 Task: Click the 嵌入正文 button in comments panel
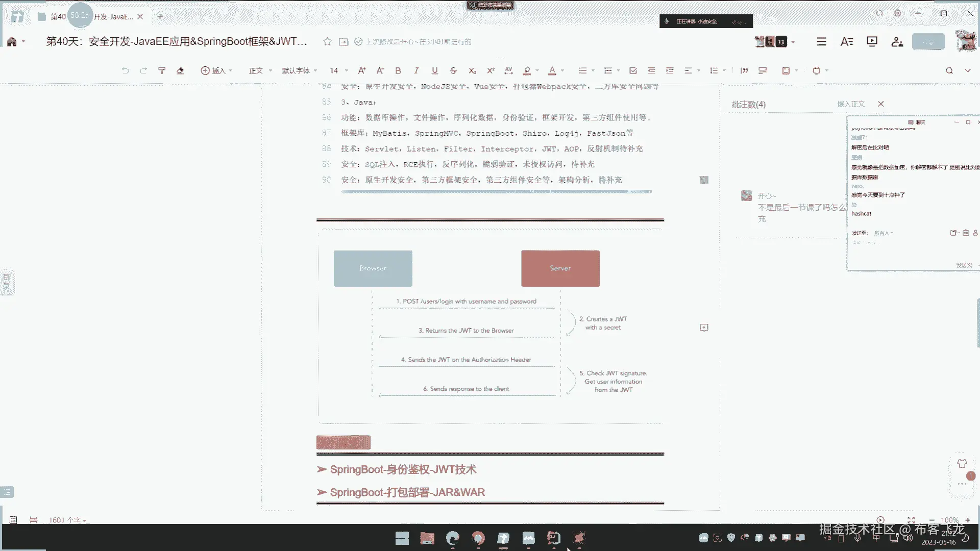pyautogui.click(x=851, y=104)
